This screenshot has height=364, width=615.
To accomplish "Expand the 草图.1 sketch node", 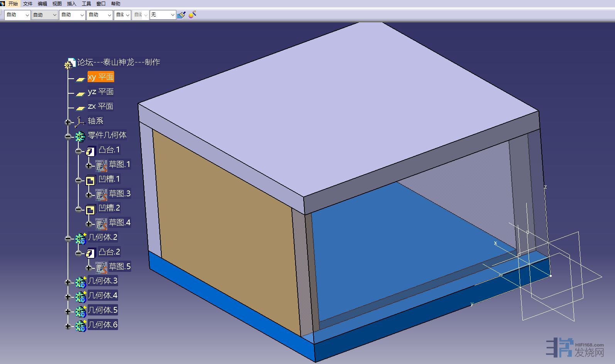I will coord(89,166).
